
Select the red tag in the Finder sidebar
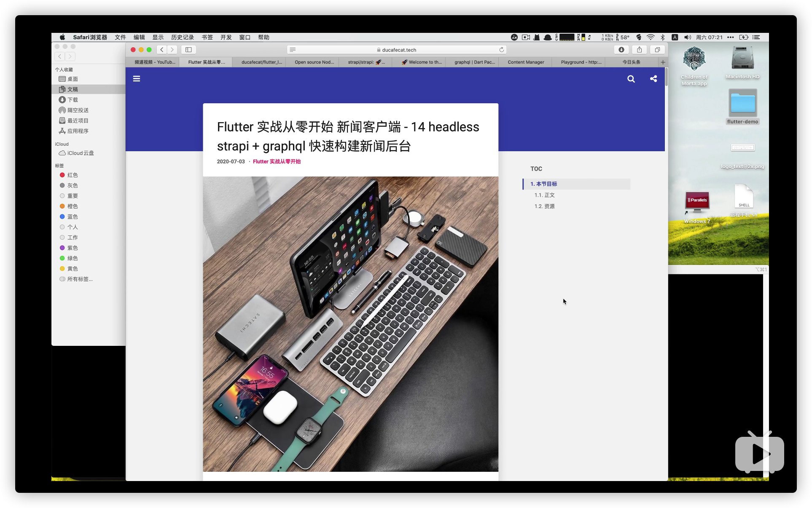point(72,175)
